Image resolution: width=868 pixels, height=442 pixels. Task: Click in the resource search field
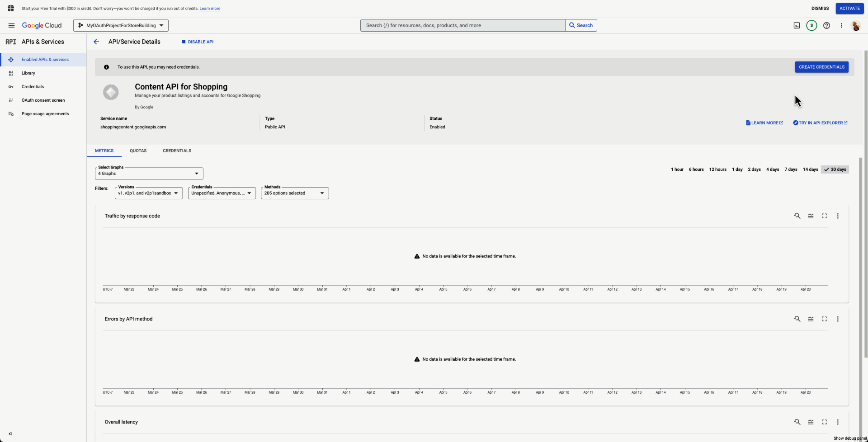point(462,26)
